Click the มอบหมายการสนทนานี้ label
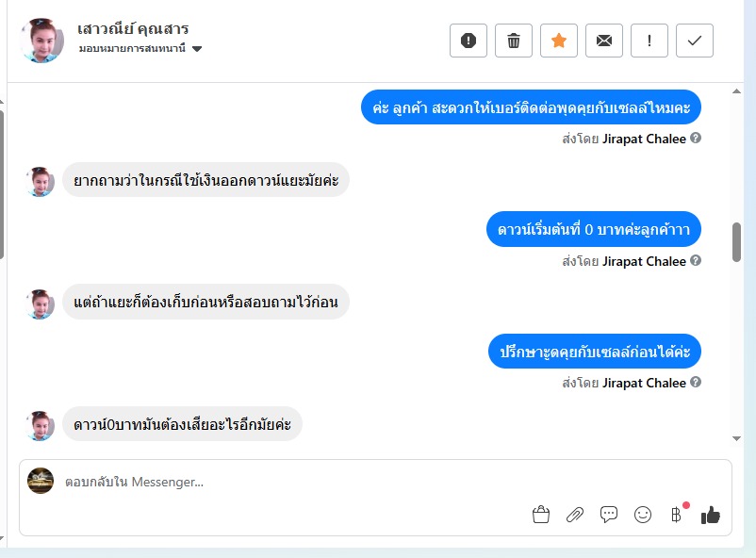Screen dimensions: 756x558 133,49
